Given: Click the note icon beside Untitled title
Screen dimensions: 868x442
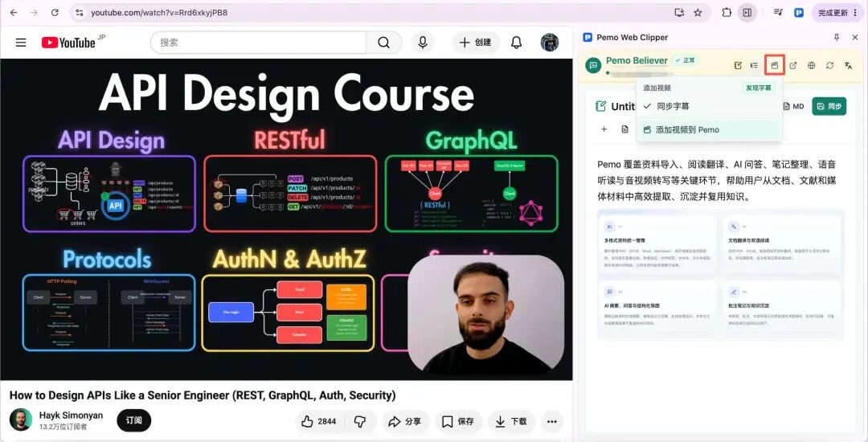Looking at the screenshot, I should click(600, 106).
